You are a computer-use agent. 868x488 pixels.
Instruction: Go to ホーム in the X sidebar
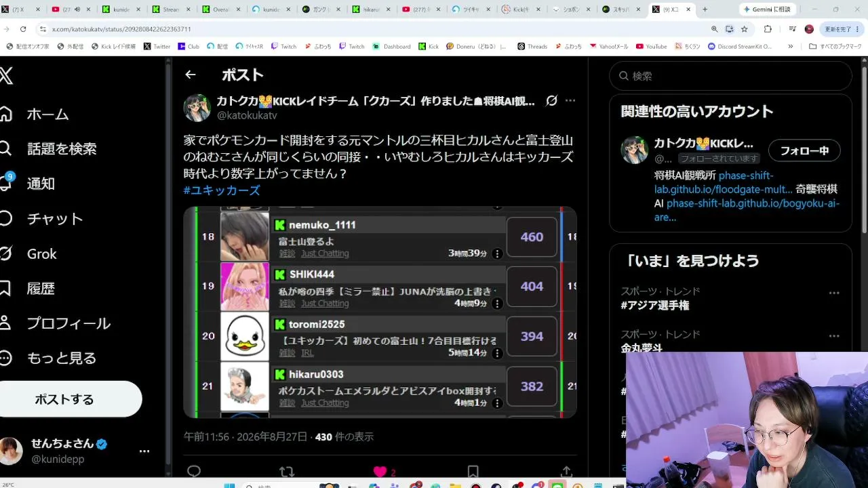tap(35, 115)
